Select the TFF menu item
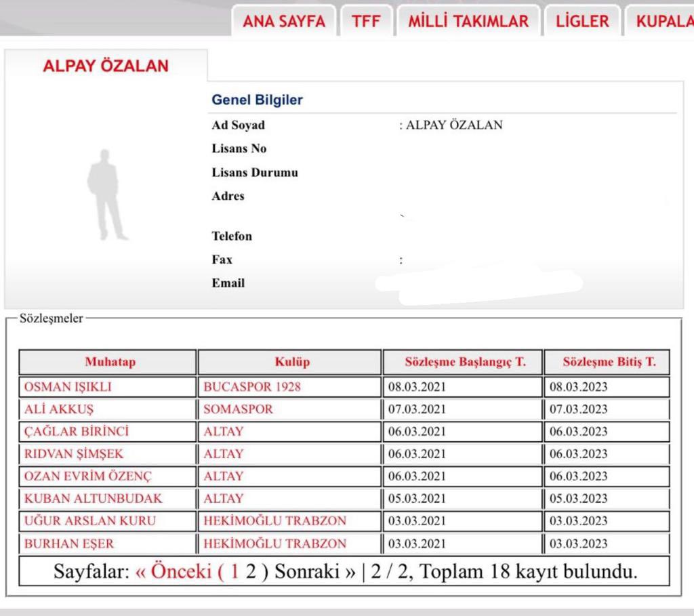The width and height of the screenshot is (694, 616). tap(366, 21)
